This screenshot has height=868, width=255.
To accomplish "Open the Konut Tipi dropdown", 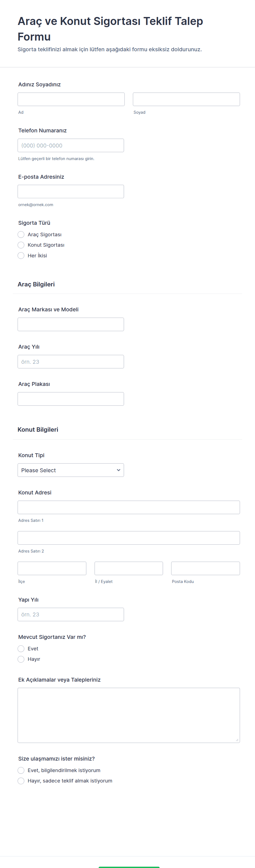I will (x=70, y=470).
